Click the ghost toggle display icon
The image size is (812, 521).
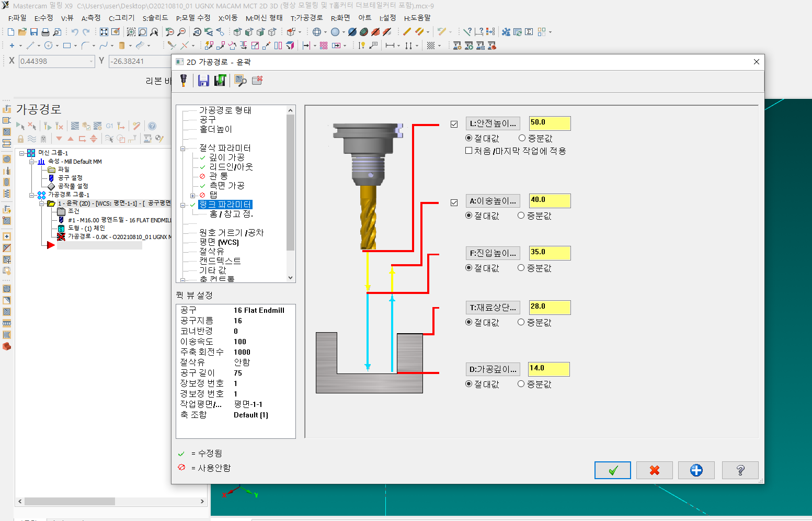pos(43,139)
